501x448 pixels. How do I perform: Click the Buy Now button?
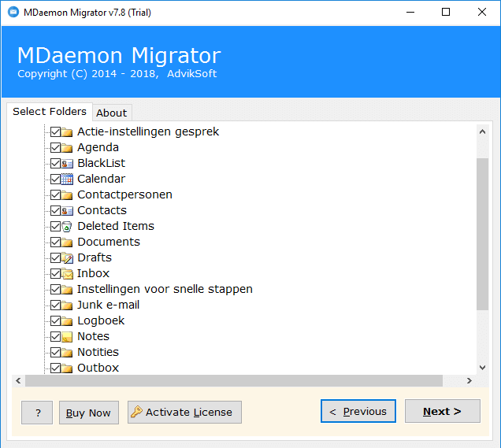click(89, 413)
